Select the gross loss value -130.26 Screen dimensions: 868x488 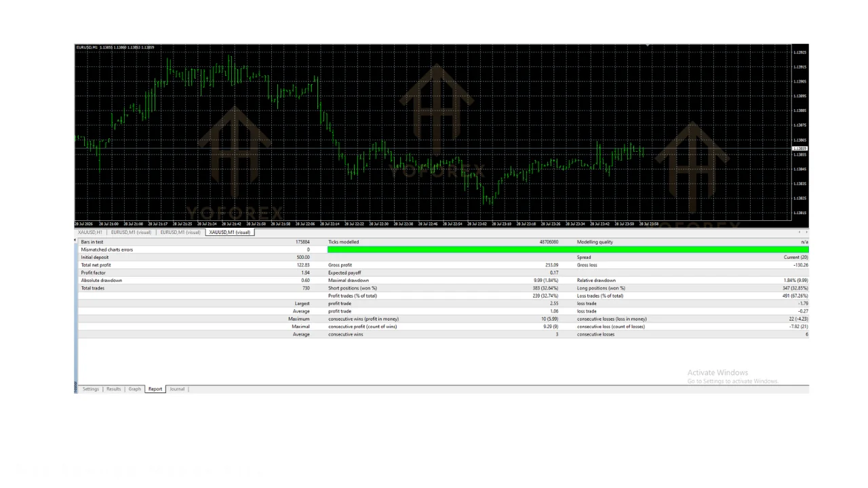[x=800, y=265]
